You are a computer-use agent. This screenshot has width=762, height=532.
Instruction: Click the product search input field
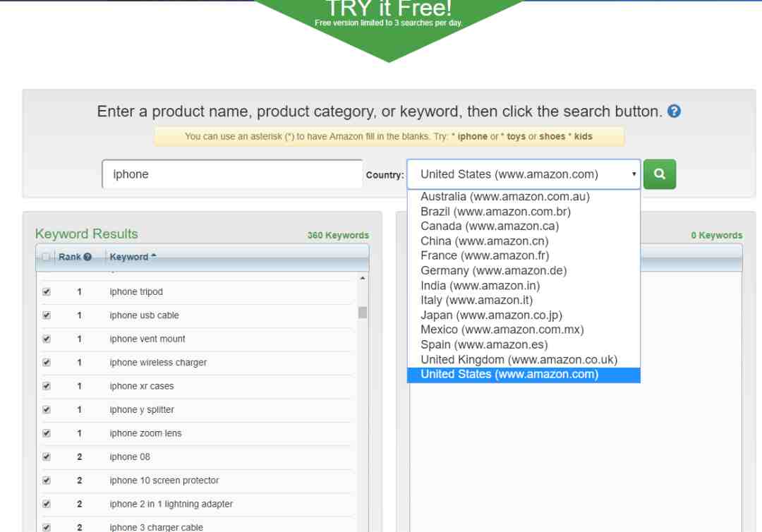coord(232,174)
